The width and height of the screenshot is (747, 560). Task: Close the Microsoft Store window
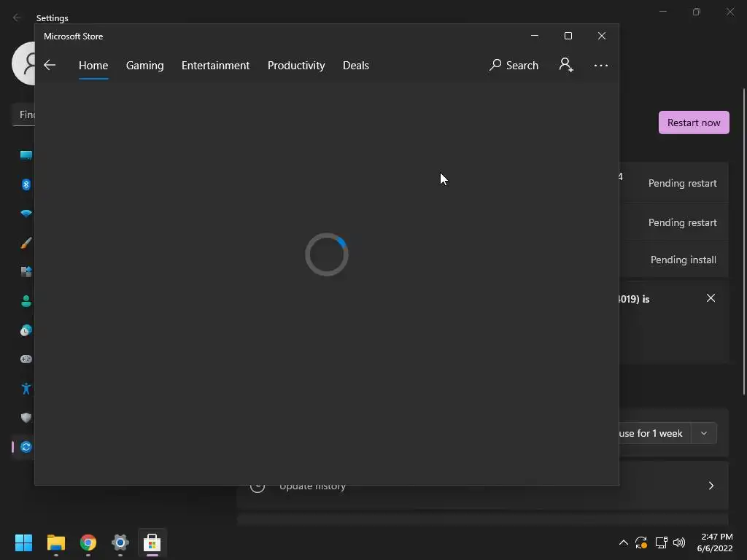point(602,36)
